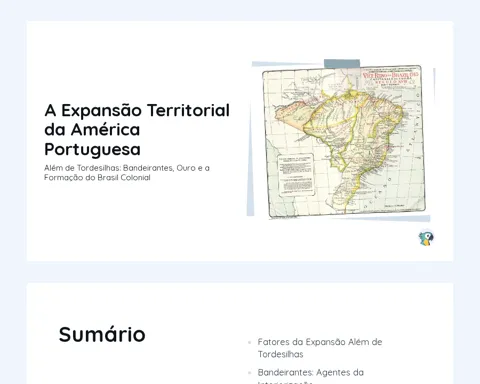
Task: Click the cut-off text line under Bandeirantes
Action: [x=285, y=382]
